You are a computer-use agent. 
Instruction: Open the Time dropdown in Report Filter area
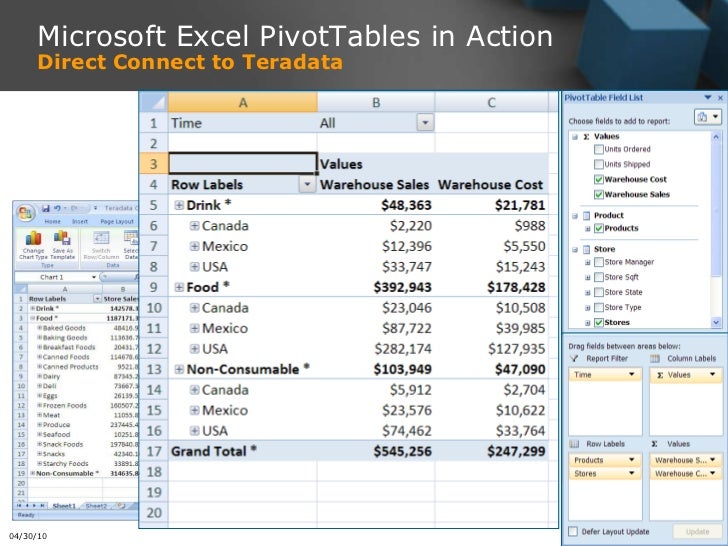tap(631, 374)
